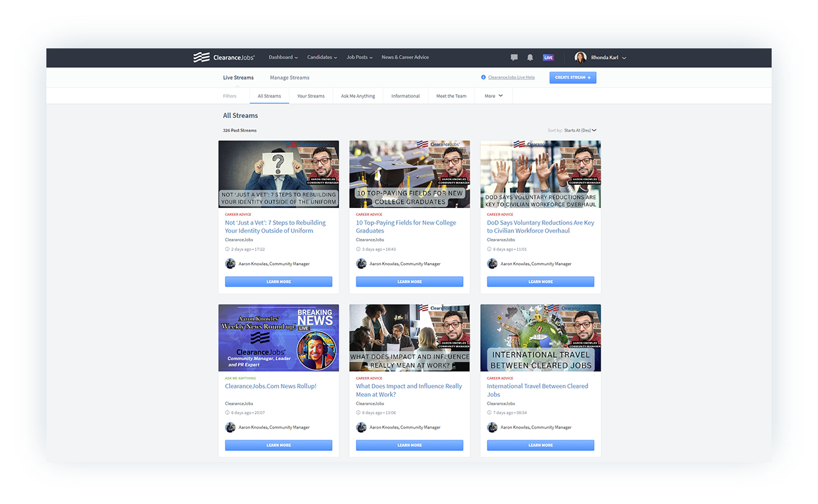Screen dimensions: 818x504
Task: Click author avatar on 'Not Just a Vet' card
Action: tap(230, 264)
